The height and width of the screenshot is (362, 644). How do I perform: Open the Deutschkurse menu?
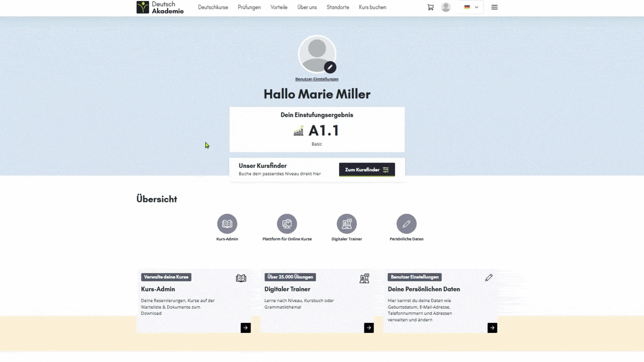click(213, 8)
